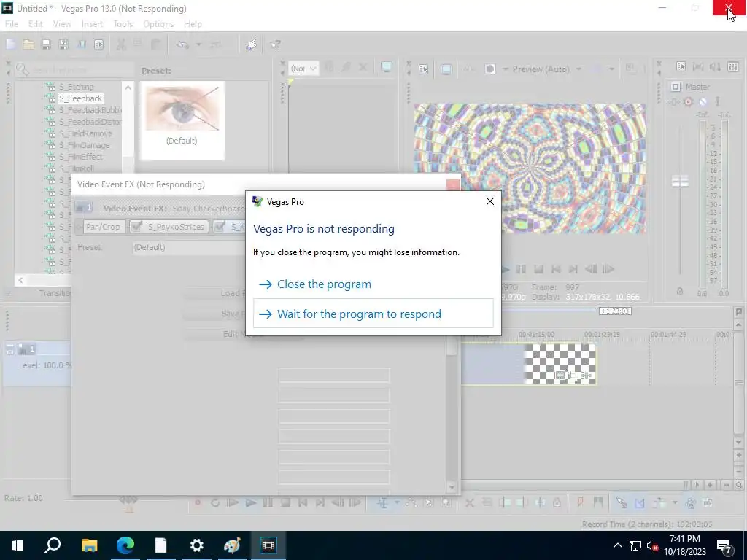Click Next Frame in preview transport
This screenshot has width=747, height=560.
[x=608, y=270]
